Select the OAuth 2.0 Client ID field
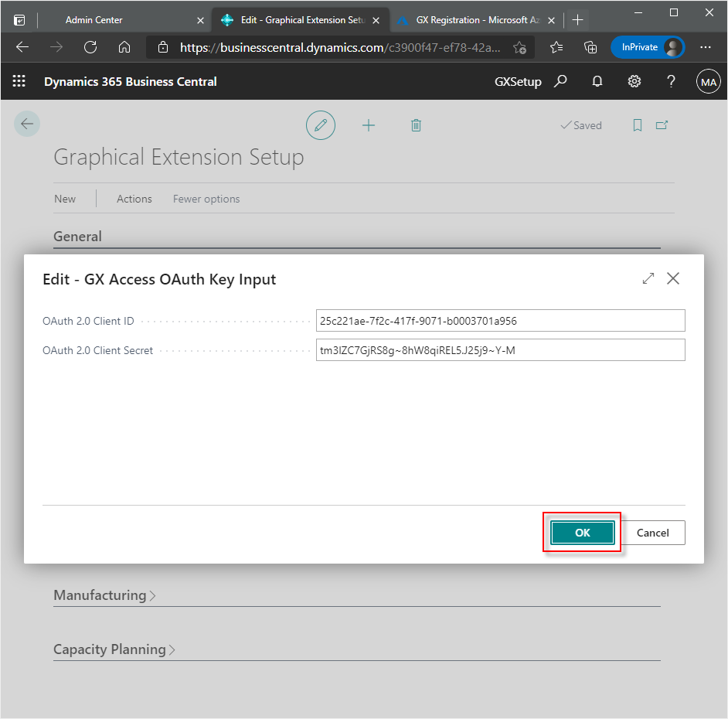The width and height of the screenshot is (728, 719). click(x=501, y=320)
